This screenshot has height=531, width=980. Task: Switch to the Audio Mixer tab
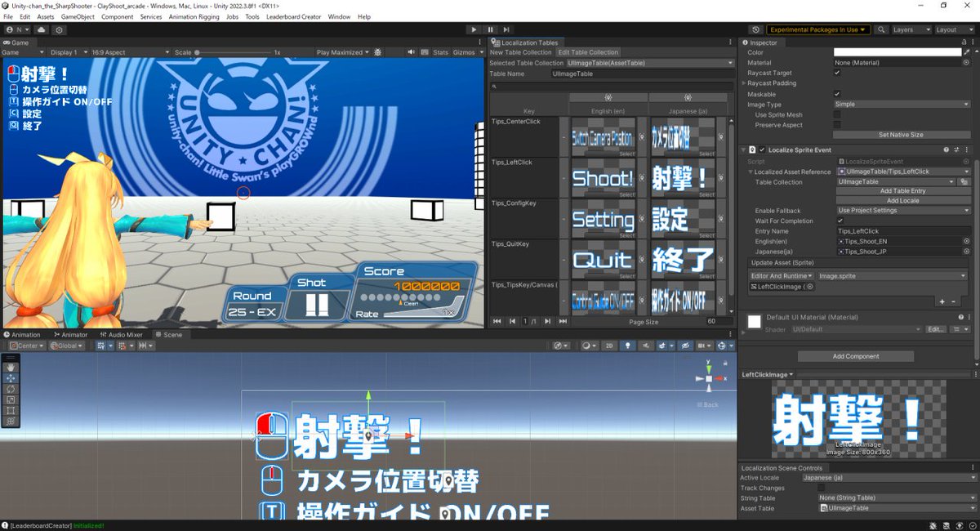pos(122,335)
